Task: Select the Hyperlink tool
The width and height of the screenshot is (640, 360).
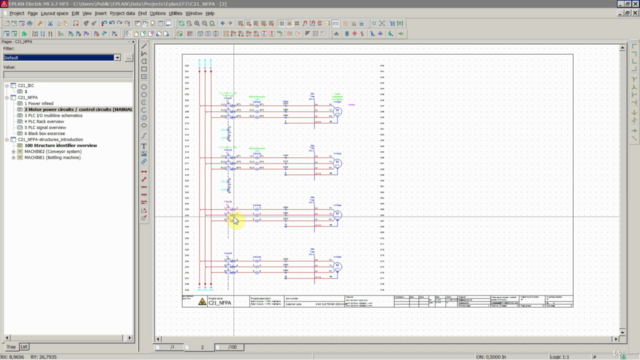Action: pos(144,162)
